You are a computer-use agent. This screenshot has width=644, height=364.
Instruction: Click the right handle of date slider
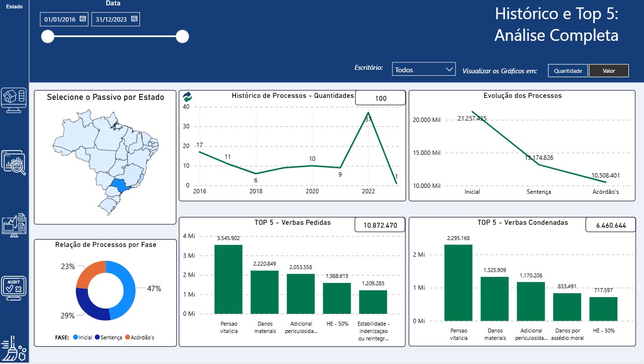tap(182, 36)
